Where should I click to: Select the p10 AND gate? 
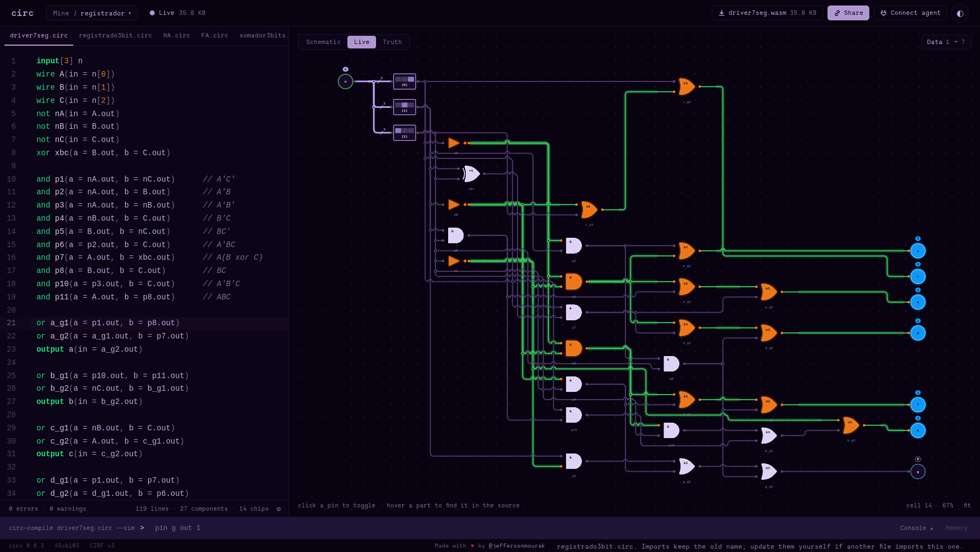671,430
